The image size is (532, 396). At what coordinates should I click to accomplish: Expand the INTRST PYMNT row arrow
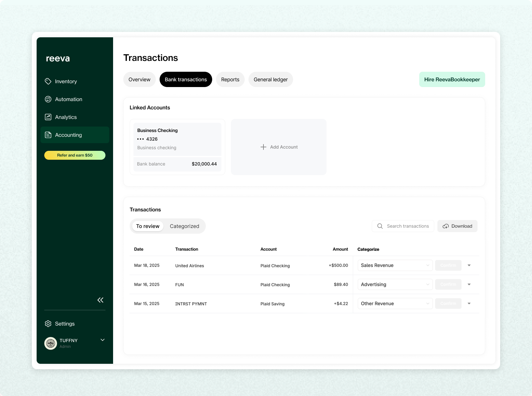point(469,304)
